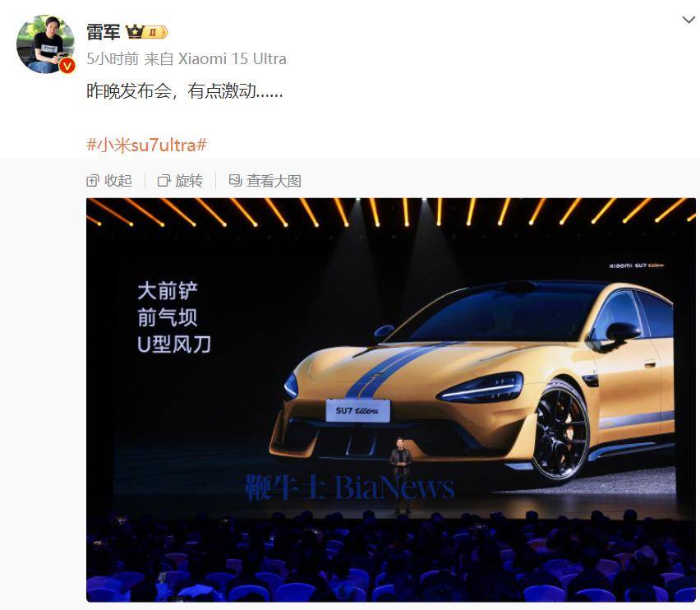
Task: Click the SU7 Ultra launch event photo
Action: pyautogui.click(x=390, y=400)
